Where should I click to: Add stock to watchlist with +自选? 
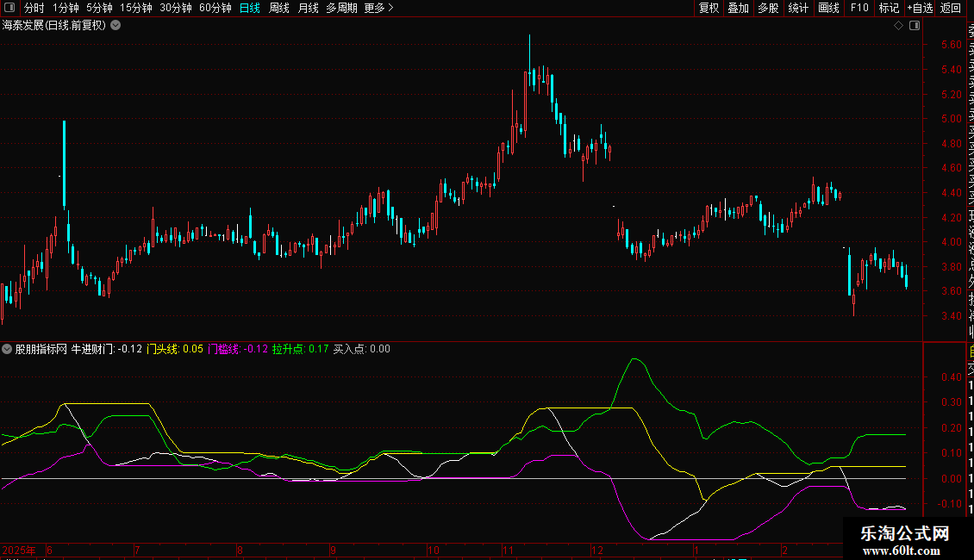click(x=920, y=8)
